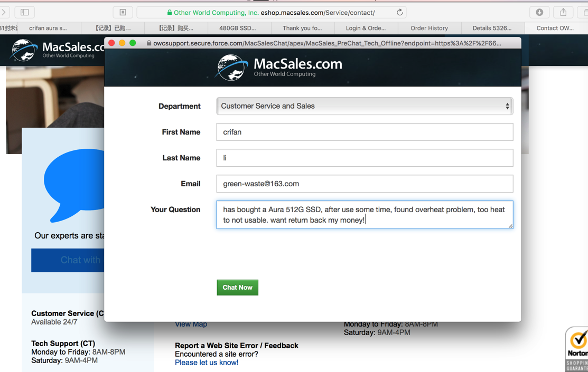The width and height of the screenshot is (588, 372).
Task: Switch to the 'Login & Orde...' tab
Action: [x=366, y=28]
